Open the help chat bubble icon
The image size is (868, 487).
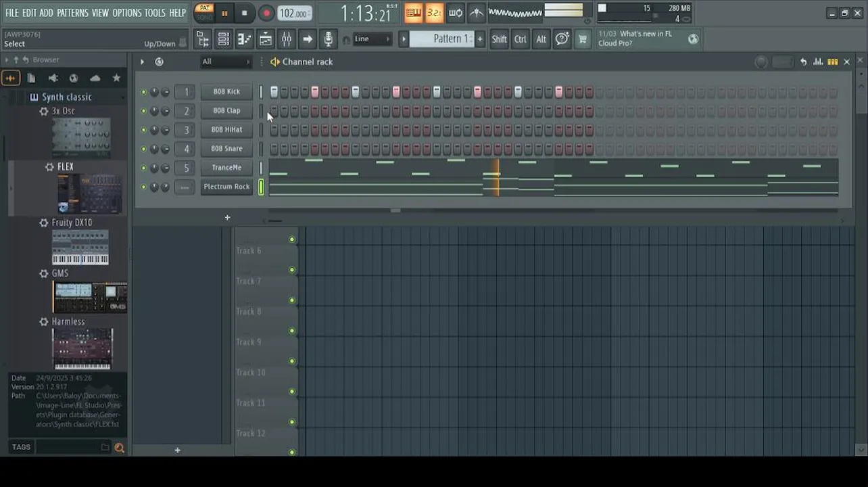(x=562, y=39)
